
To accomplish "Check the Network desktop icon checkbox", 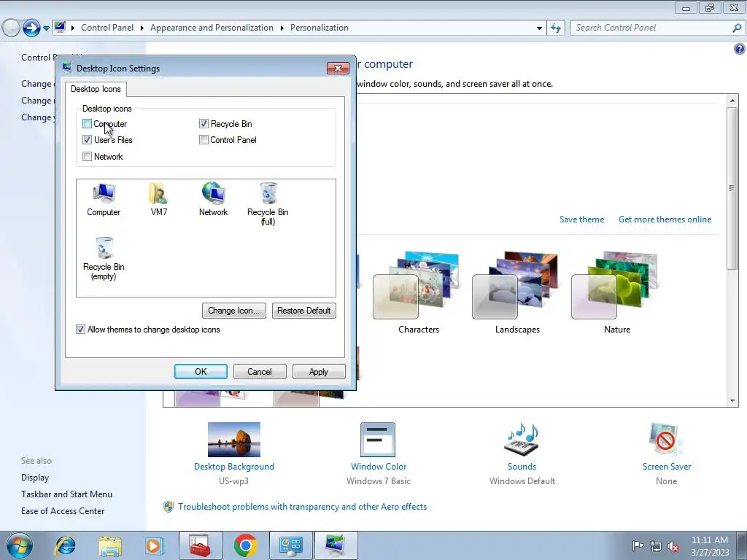I will (x=88, y=156).
